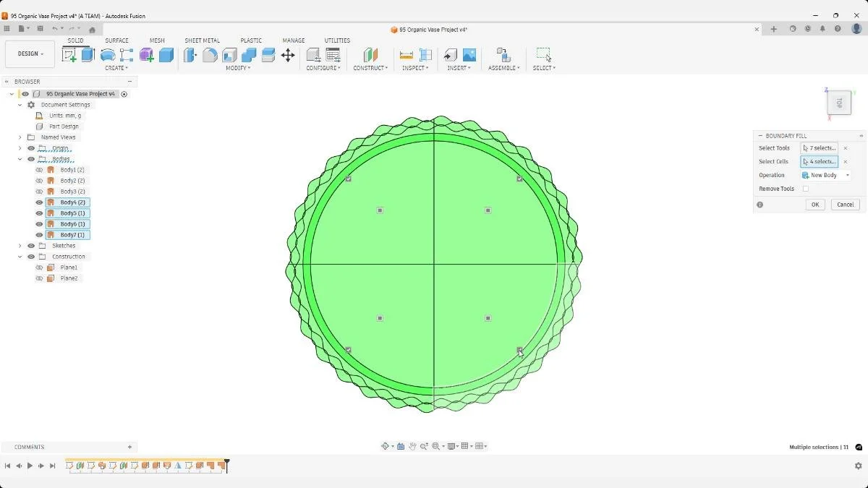Open the Operation dropdown showing New Body
Viewport: 868px width, 488px height.
(825, 174)
